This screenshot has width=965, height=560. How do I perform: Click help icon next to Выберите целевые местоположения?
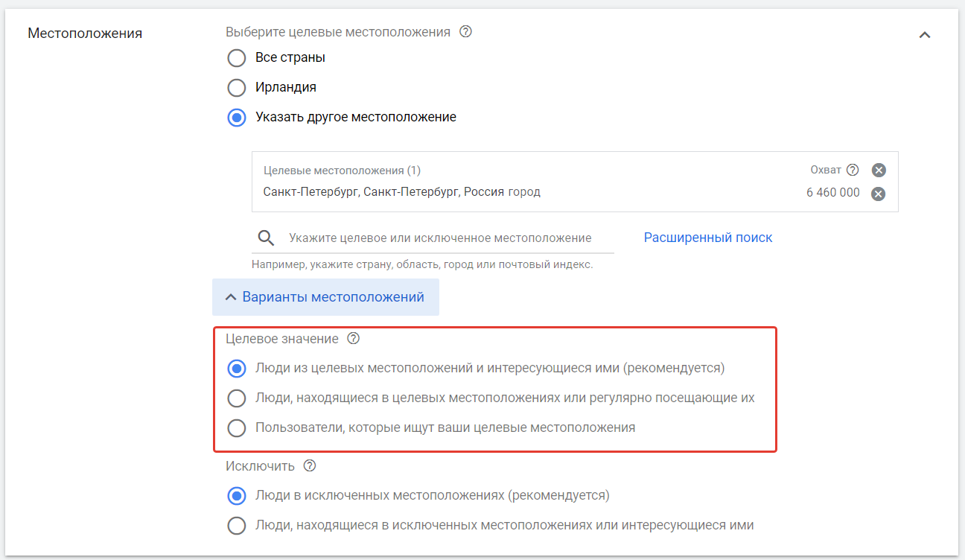tap(465, 32)
